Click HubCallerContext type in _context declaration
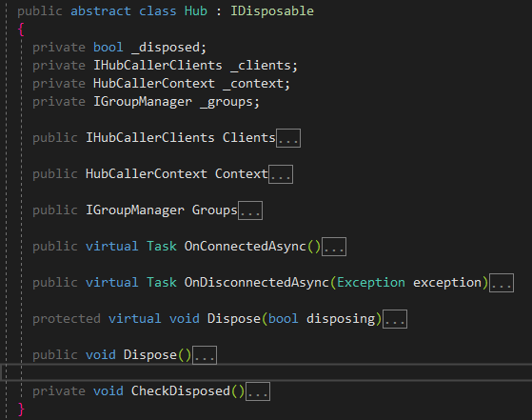Screen dimensions: 532x420 tap(153, 84)
